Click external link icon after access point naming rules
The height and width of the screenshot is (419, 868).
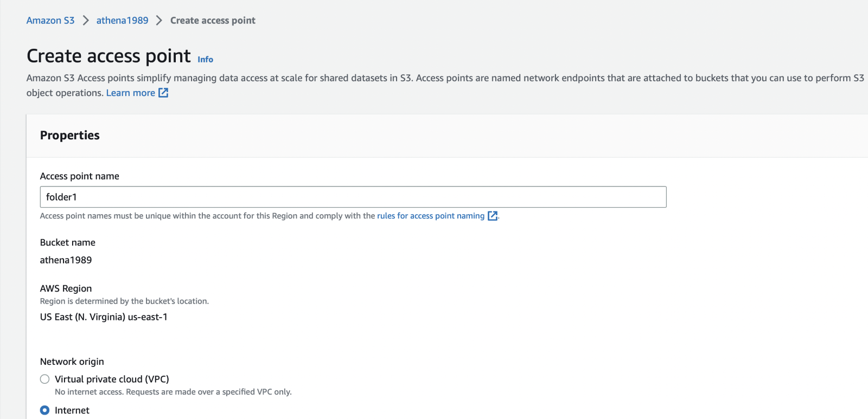tap(493, 216)
